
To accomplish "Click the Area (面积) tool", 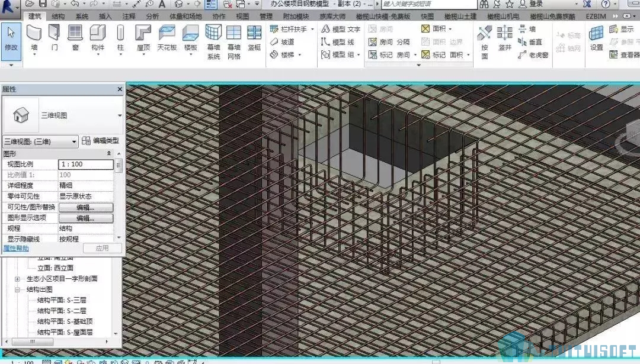I will tap(433, 29).
